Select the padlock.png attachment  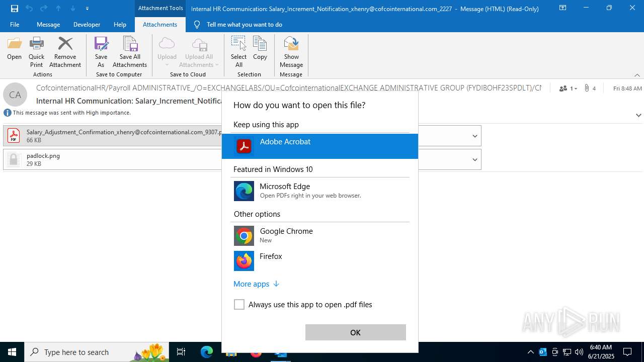(x=113, y=159)
